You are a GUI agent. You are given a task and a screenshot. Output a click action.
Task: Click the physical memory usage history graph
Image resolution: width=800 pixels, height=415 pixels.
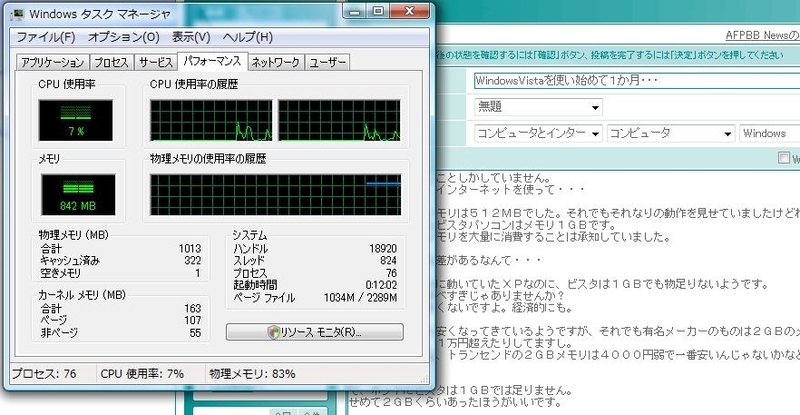pos(276,194)
